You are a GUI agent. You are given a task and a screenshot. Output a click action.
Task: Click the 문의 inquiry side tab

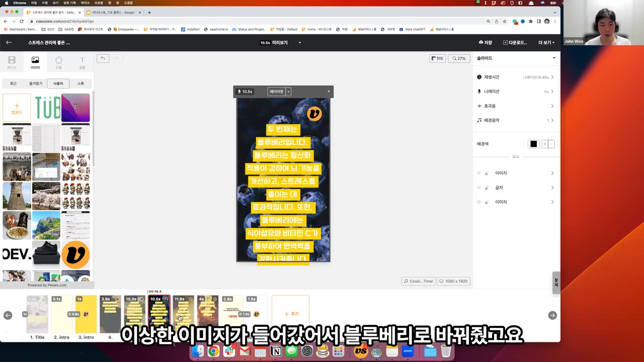[x=556, y=282]
